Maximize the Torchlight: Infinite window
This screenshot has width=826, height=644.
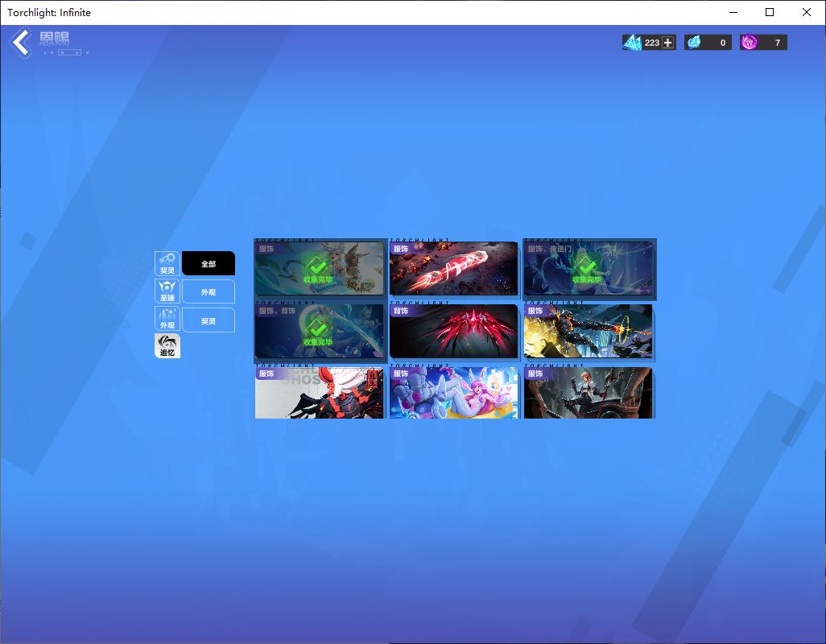[x=770, y=12]
